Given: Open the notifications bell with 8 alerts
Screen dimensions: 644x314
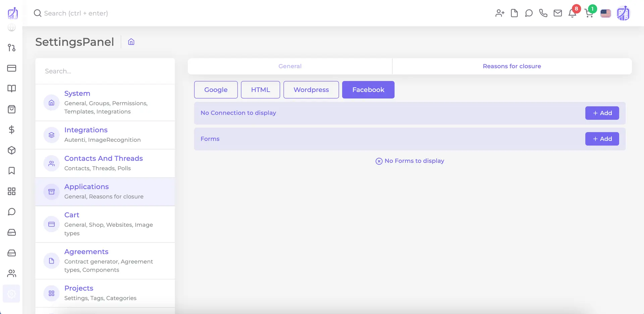Looking at the screenshot, I should click(572, 13).
